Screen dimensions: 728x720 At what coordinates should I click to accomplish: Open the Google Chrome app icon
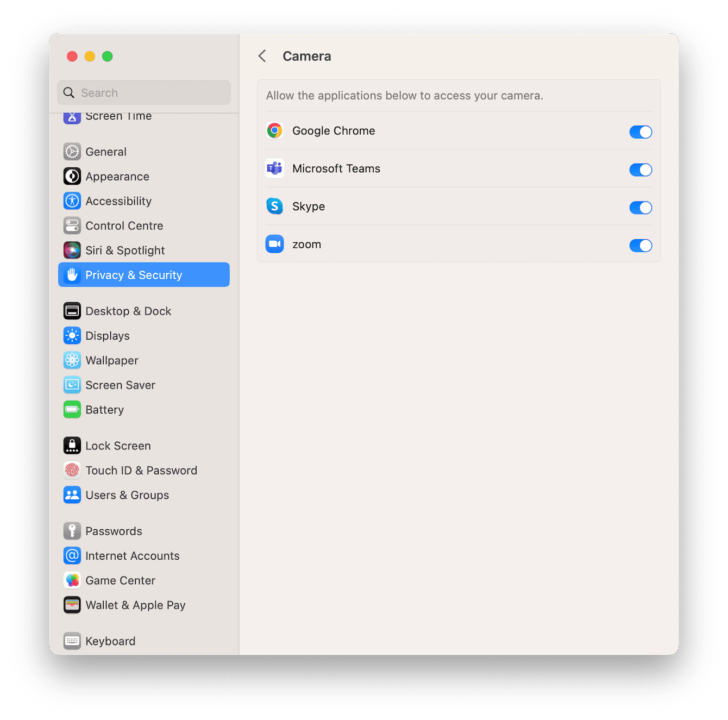coord(274,130)
